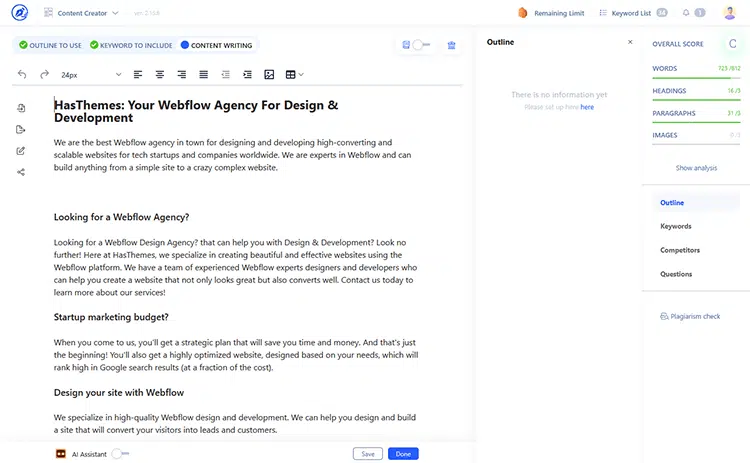Click the redo arrow in the toolbar
Viewport: 750px width, 463px height.
click(44, 75)
